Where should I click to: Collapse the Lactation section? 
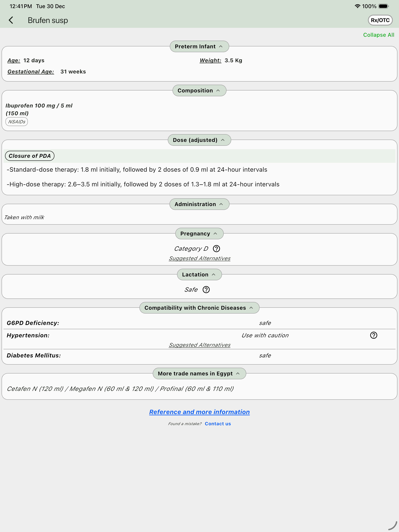[199, 275]
